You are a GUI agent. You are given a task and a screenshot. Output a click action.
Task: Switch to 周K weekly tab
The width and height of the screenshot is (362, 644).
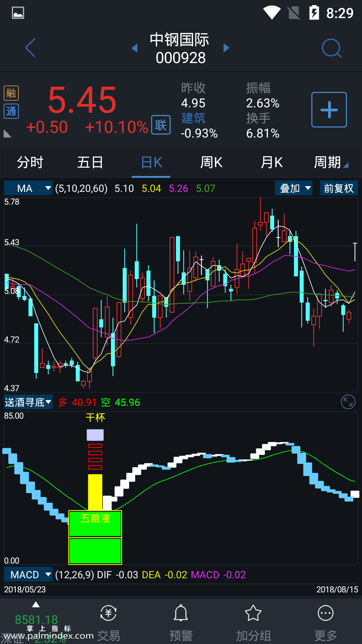pyautogui.click(x=212, y=163)
